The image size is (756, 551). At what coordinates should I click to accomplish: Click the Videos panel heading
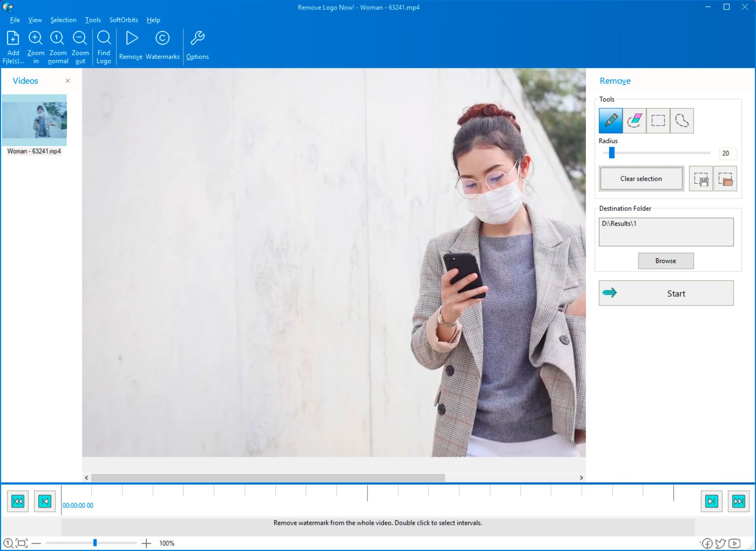point(25,81)
